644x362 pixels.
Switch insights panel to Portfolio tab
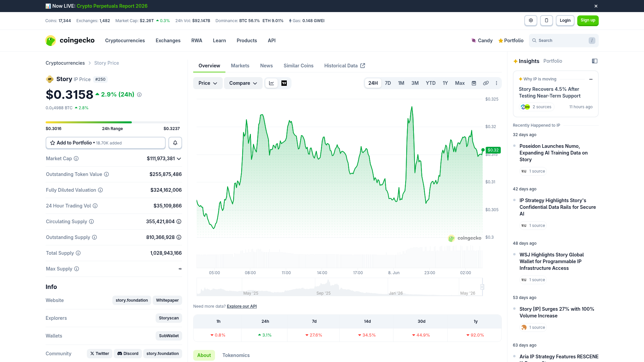553,61
